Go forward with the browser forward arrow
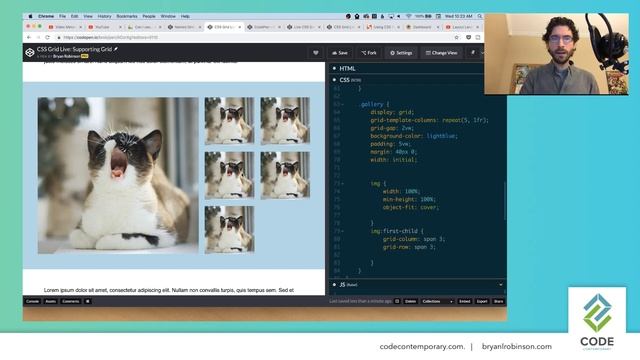Viewport: 640px width, 360px height. tap(38, 37)
